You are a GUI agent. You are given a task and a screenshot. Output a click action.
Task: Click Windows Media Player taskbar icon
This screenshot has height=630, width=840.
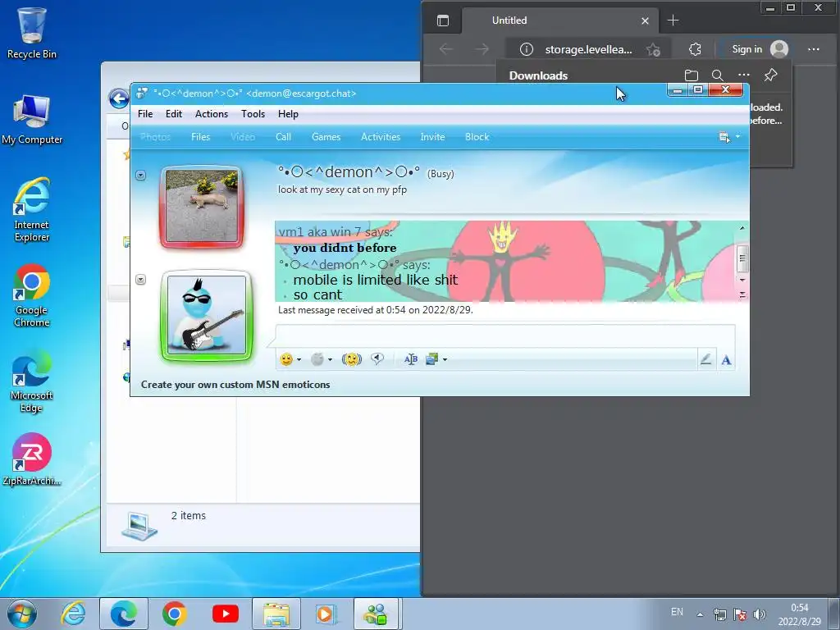[x=325, y=614]
